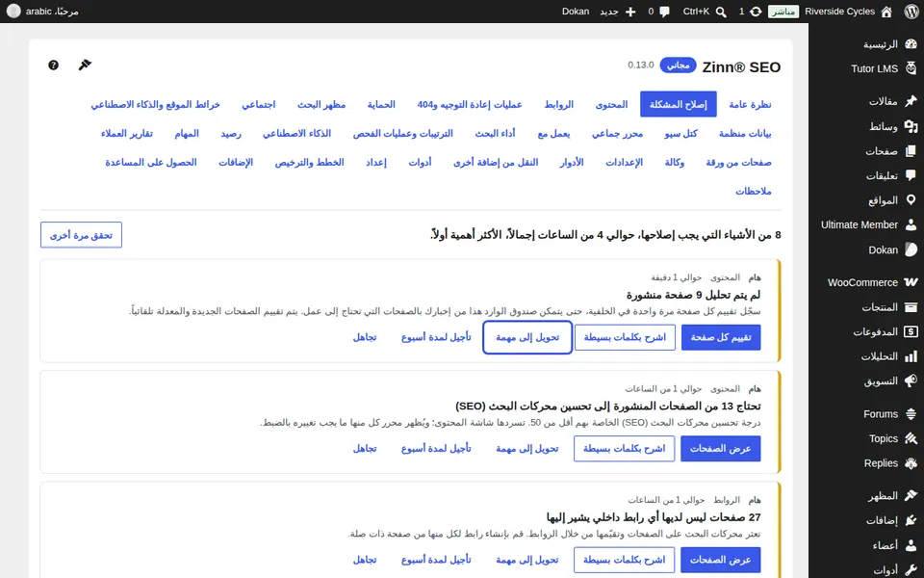The height and width of the screenshot is (578, 924).
Task: Click the تقييم كل صفحة button
Action: [721, 337]
